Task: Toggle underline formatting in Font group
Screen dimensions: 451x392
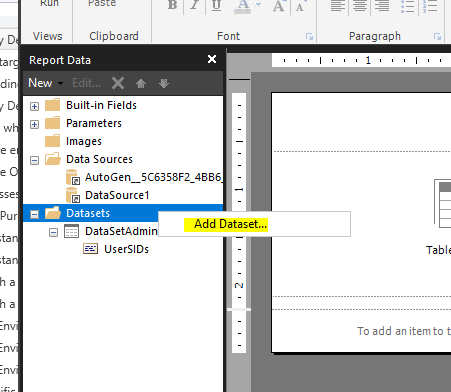Action: pyautogui.click(x=216, y=5)
